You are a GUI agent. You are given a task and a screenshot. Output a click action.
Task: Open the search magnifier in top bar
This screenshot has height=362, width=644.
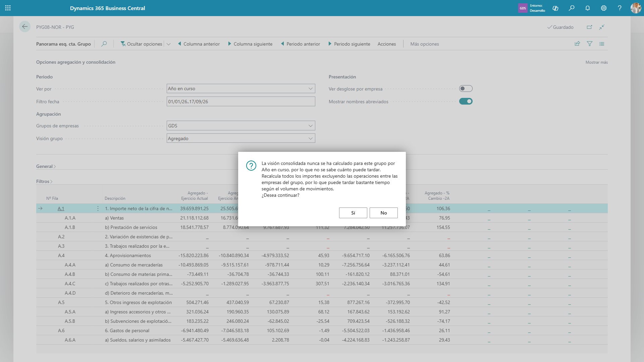pyautogui.click(x=572, y=8)
